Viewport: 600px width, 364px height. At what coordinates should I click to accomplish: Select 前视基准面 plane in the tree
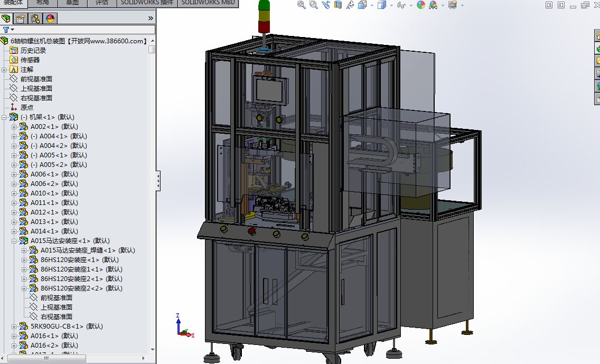click(x=36, y=79)
